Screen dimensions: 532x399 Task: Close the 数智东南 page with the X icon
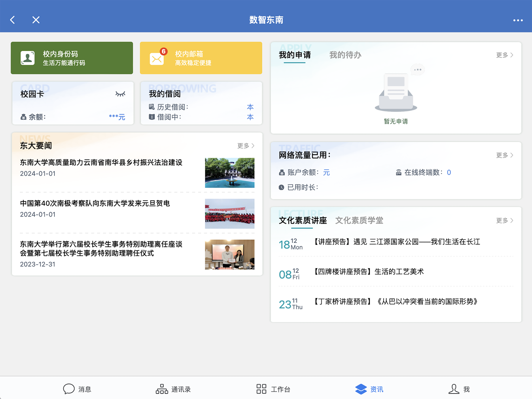tap(36, 20)
